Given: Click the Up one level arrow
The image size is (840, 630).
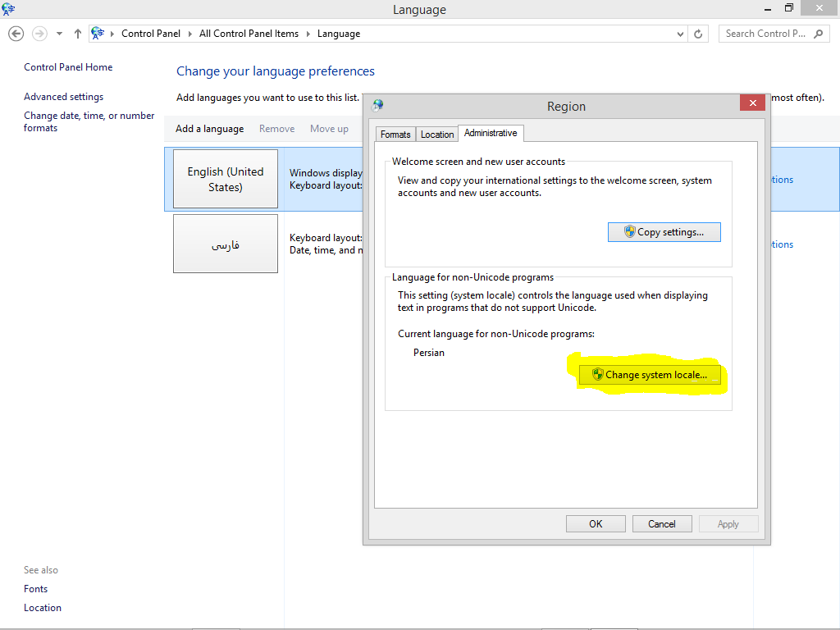Looking at the screenshot, I should 78,34.
